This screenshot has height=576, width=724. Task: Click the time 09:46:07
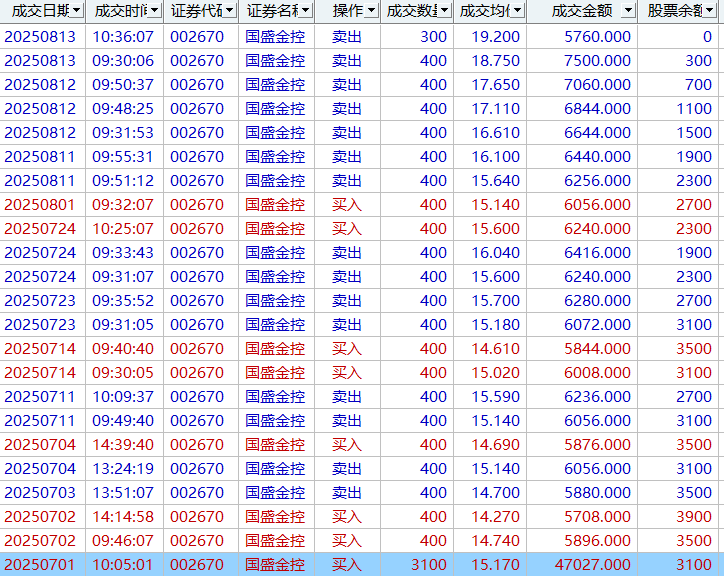(x=123, y=541)
